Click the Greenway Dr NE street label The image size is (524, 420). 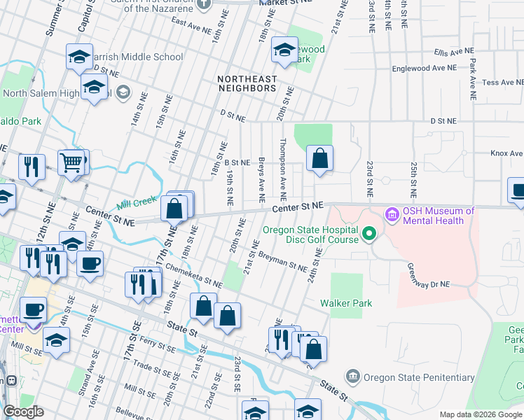click(x=429, y=277)
